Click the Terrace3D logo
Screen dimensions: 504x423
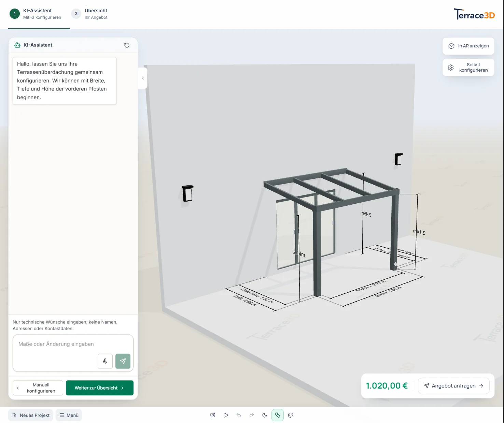(x=474, y=14)
